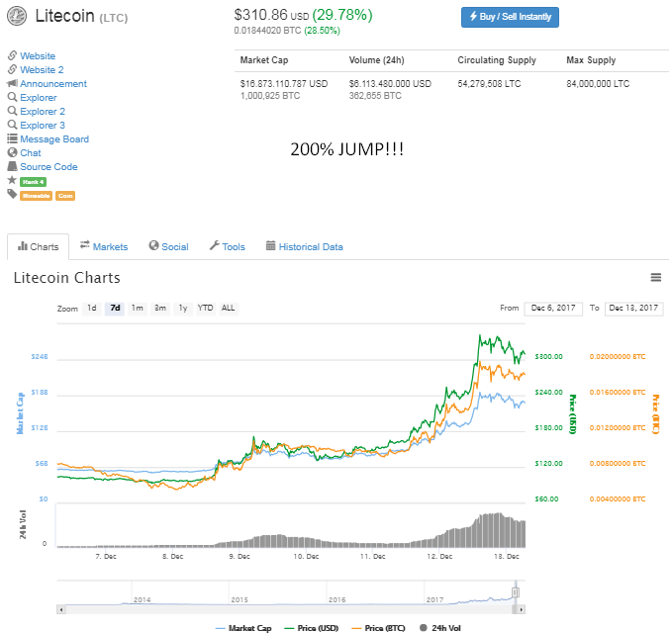Click the 0.01844020 BTC price text
This screenshot has height=633, width=672.
point(267,31)
